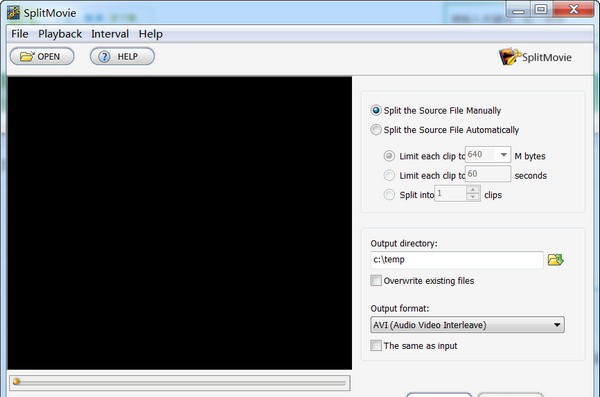Image resolution: width=600 pixels, height=397 pixels.
Task: Increase the clips count with up arrow
Action: 473,190
